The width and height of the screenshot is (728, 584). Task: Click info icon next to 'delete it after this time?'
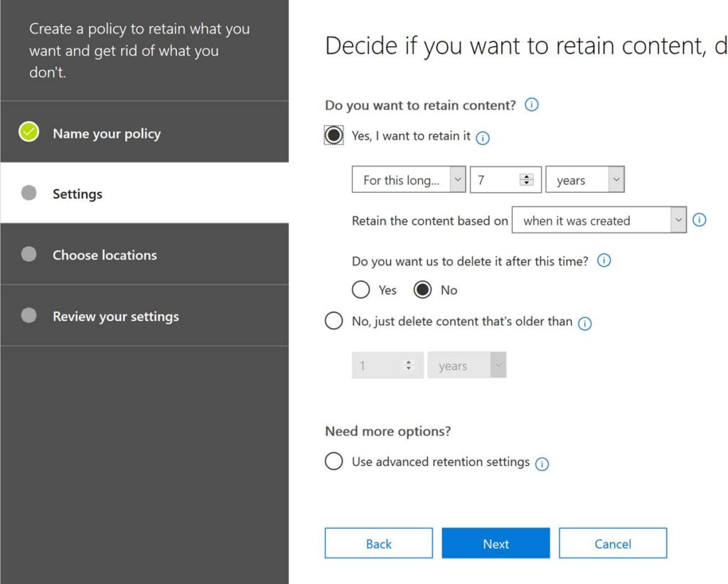tap(604, 260)
